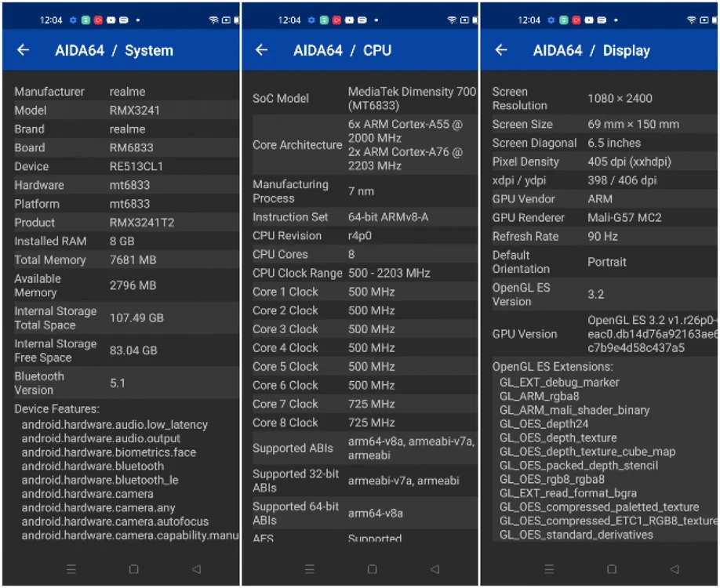
Task: Select the OpenGL ES Version 3.2 value
Action: pyautogui.click(x=595, y=294)
